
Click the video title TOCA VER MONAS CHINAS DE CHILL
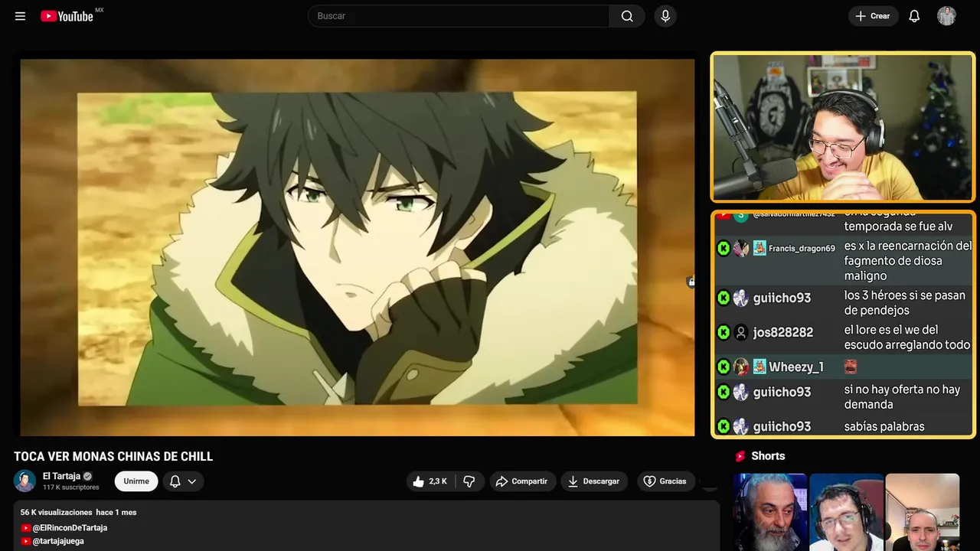[113, 457]
